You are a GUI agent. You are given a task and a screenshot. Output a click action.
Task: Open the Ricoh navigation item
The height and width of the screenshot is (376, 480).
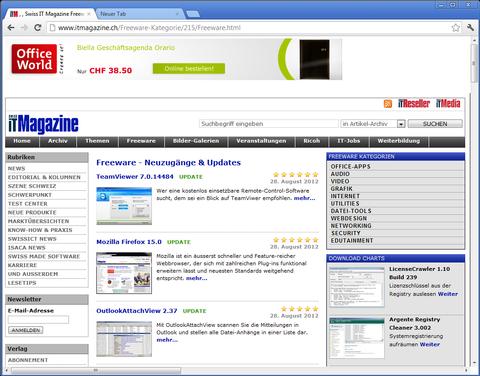[312, 141]
